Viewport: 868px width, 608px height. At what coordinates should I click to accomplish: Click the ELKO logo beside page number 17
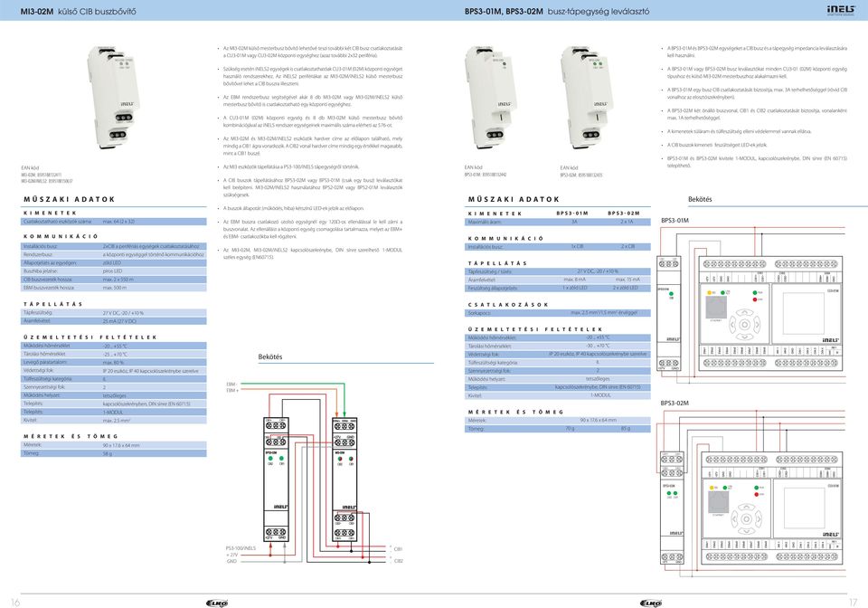click(x=650, y=603)
